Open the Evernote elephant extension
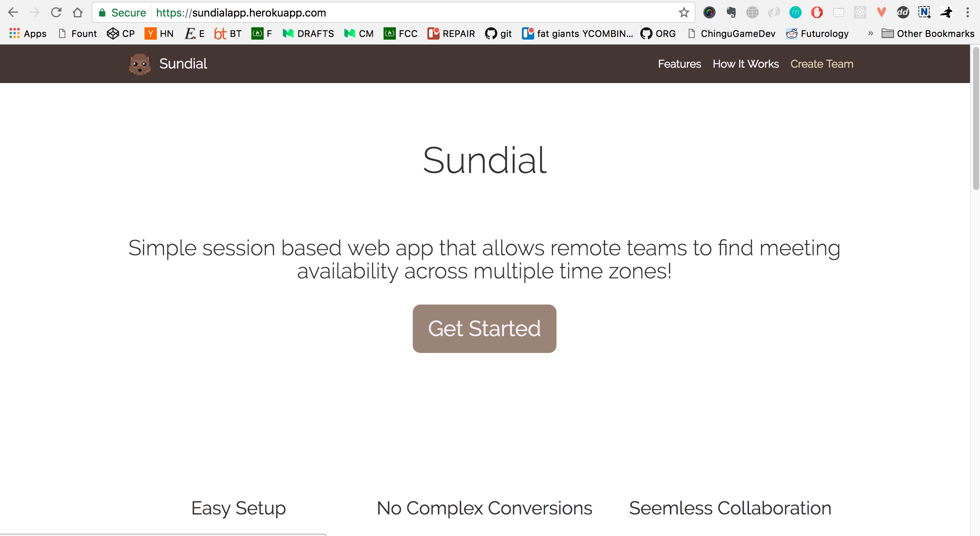This screenshot has width=980, height=536. (x=731, y=13)
